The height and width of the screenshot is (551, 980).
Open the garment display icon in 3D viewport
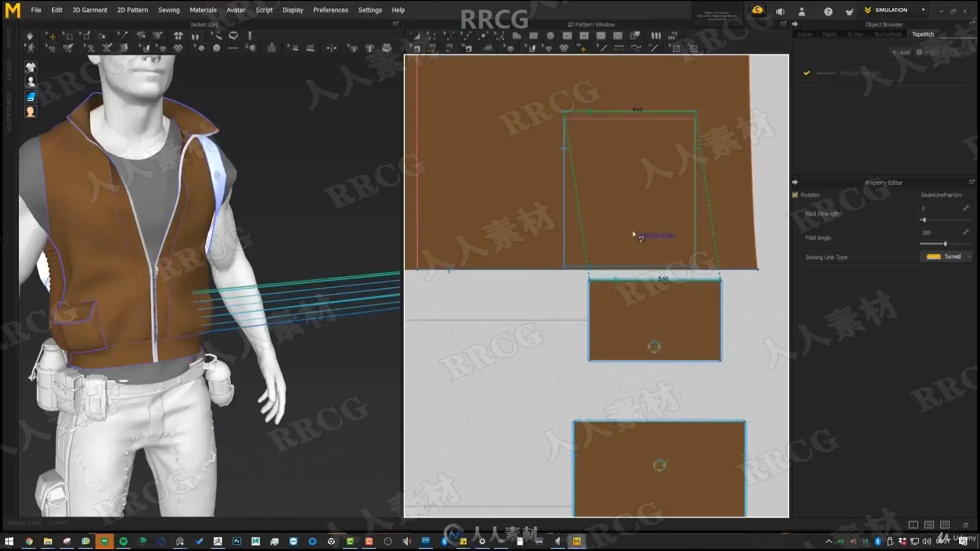(x=31, y=67)
